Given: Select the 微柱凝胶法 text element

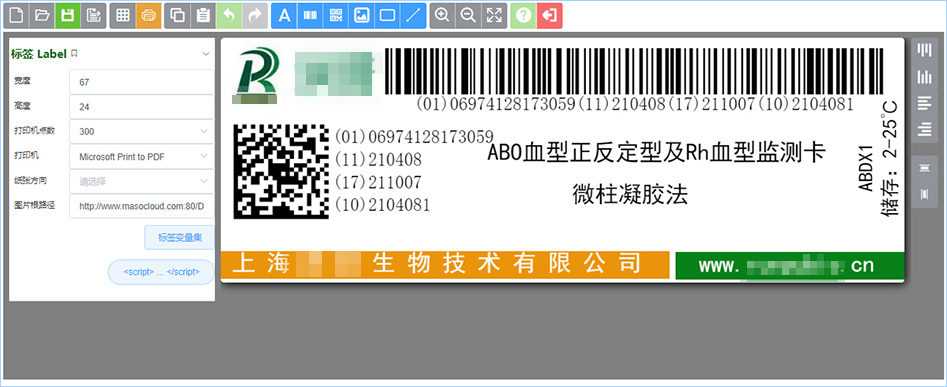Looking at the screenshot, I should tap(630, 195).
